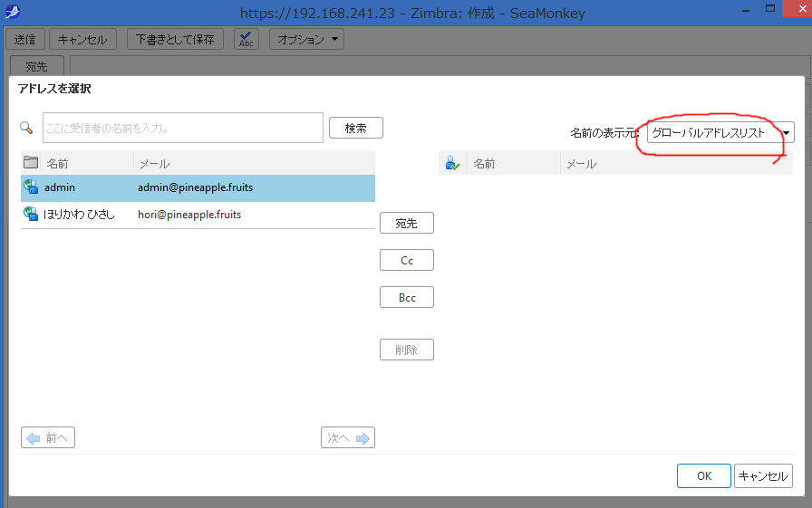Sort by left 名前 column header
The width and height of the screenshot is (812, 508).
tap(86, 164)
